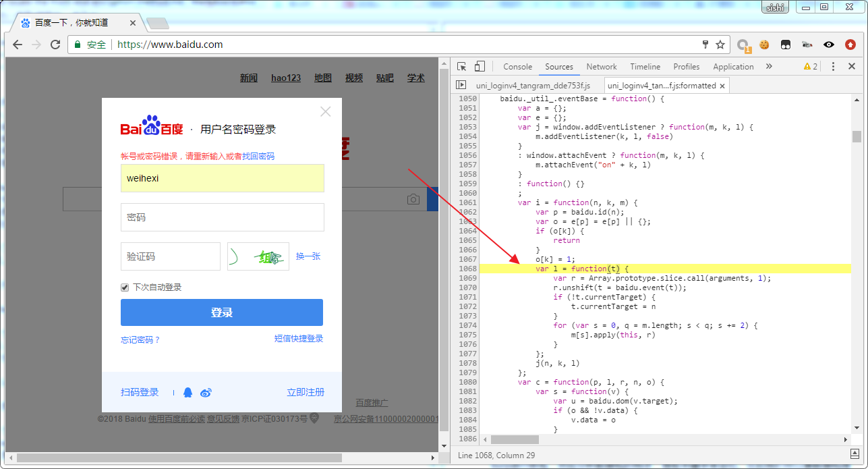The height and width of the screenshot is (469, 868).
Task: Switch to the Console tab
Action: point(517,67)
